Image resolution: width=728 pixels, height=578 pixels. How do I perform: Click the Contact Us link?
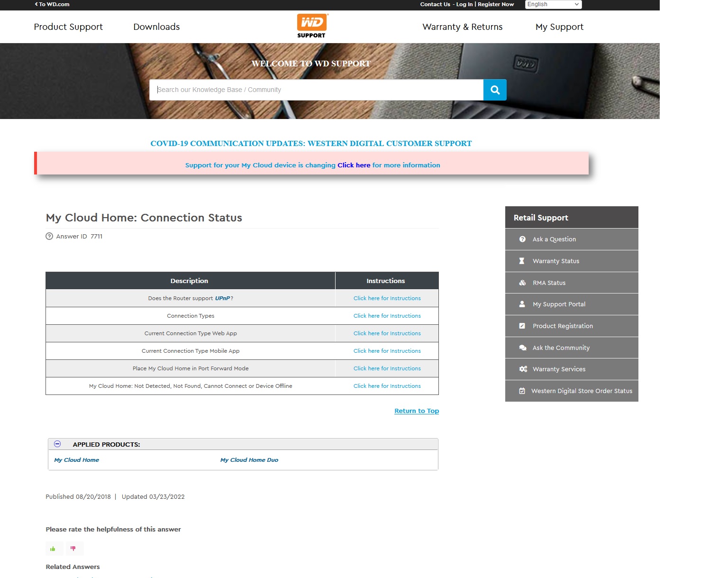click(x=435, y=4)
